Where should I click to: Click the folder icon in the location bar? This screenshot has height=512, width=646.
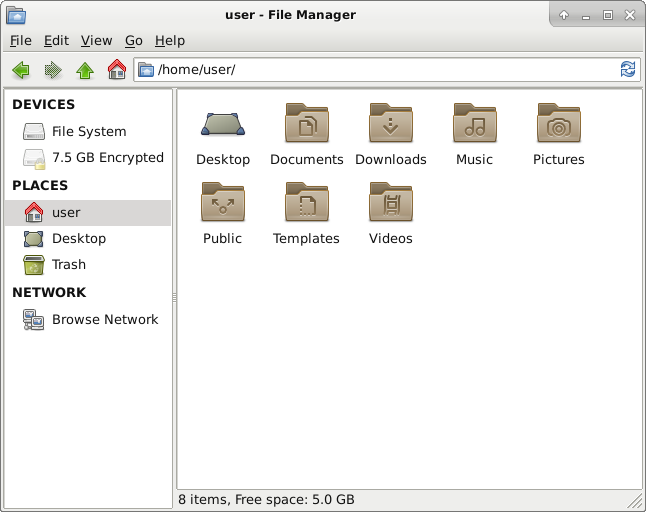[x=146, y=70]
